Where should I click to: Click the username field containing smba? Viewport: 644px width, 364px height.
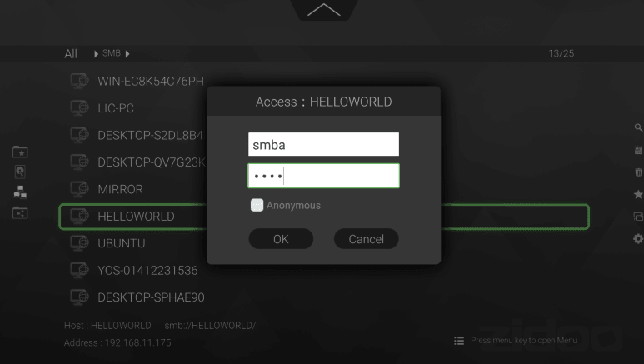pos(323,144)
